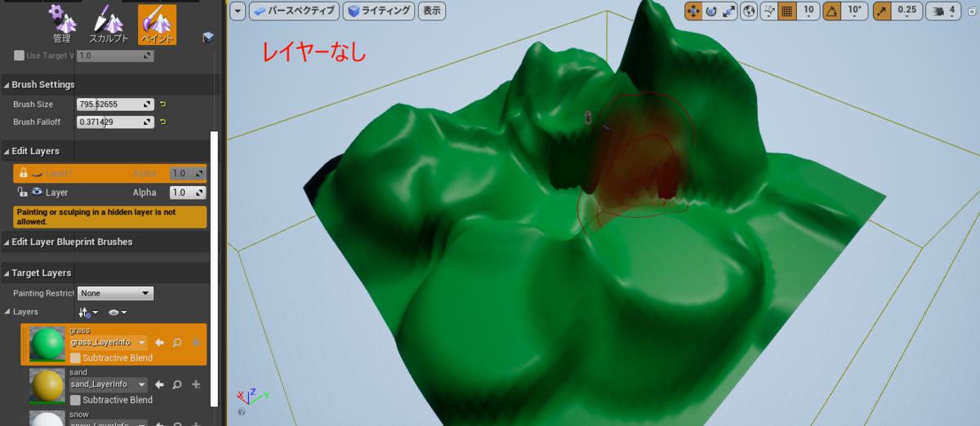This screenshot has height=426, width=980.
Task: Hide Layer using its eye icon
Action: [38, 193]
